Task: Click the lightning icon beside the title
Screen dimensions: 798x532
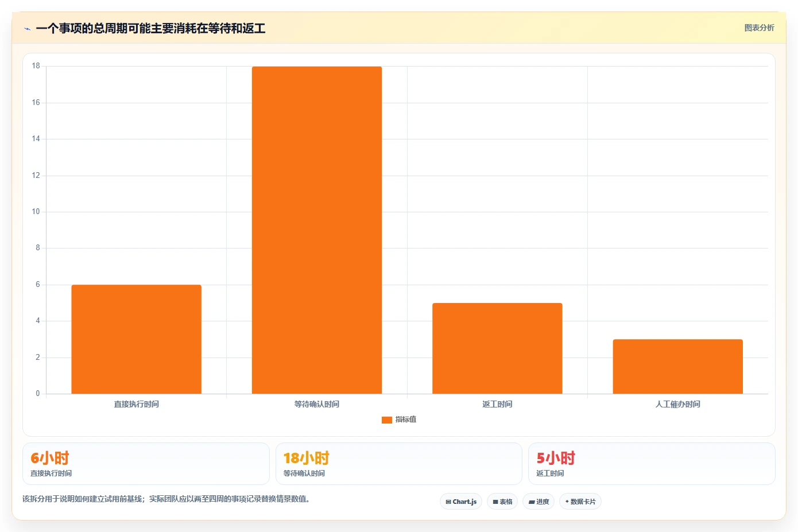Action: (27, 29)
